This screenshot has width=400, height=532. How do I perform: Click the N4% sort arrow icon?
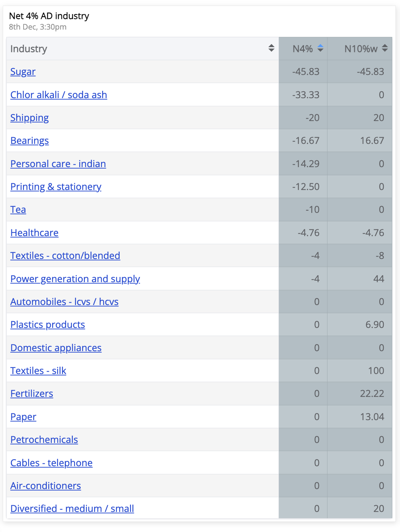[x=320, y=48]
